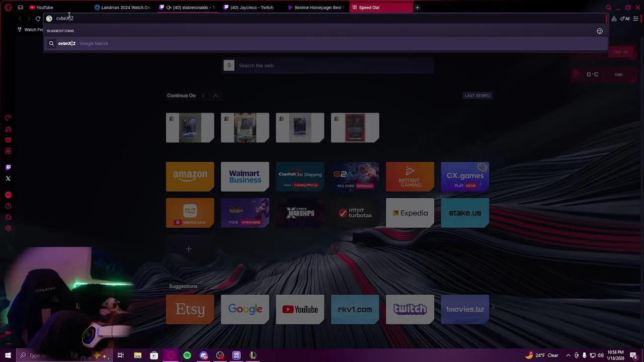The height and width of the screenshot is (362, 644).
Task: Open the third Continue On product thumbnail
Action: click(x=300, y=128)
